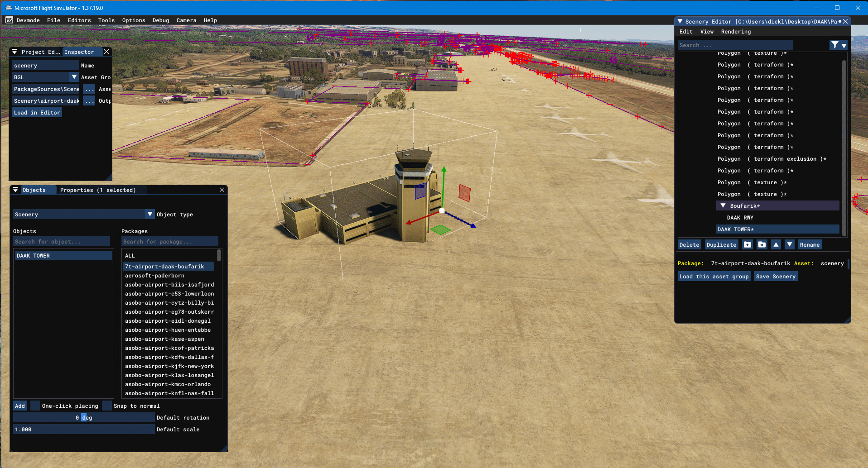The image size is (868, 468).
Task: Select DAAK RWY in the scenery tree
Action: click(x=740, y=218)
